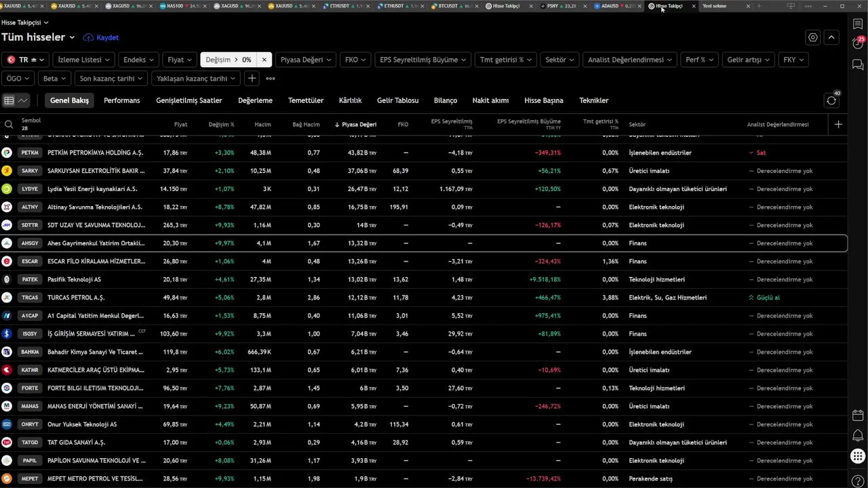
Task: Expand the Beta filter dropdown
Action: tap(55, 79)
